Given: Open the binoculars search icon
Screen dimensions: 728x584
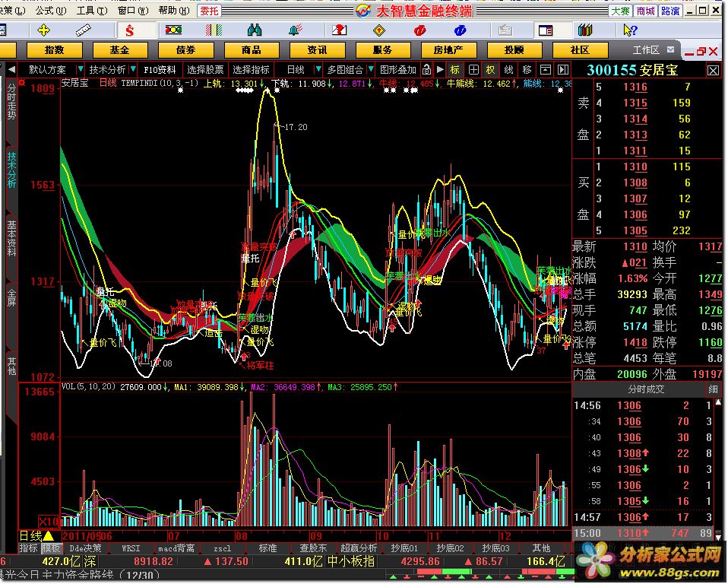Looking at the screenshot, I should pyautogui.click(x=255, y=30).
